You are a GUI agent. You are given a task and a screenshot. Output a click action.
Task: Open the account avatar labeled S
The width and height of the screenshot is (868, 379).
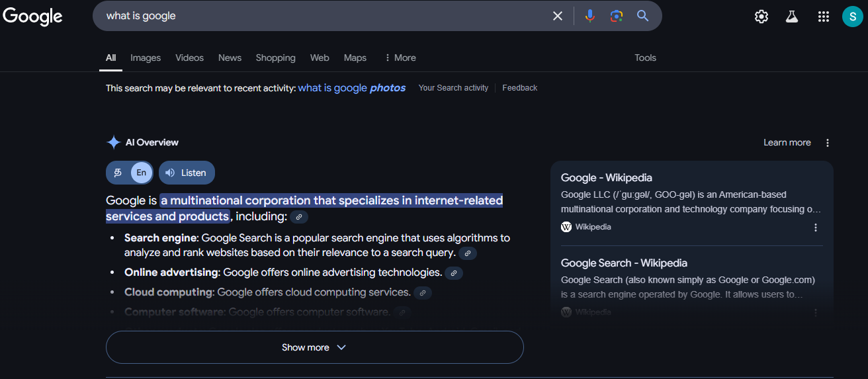852,17
